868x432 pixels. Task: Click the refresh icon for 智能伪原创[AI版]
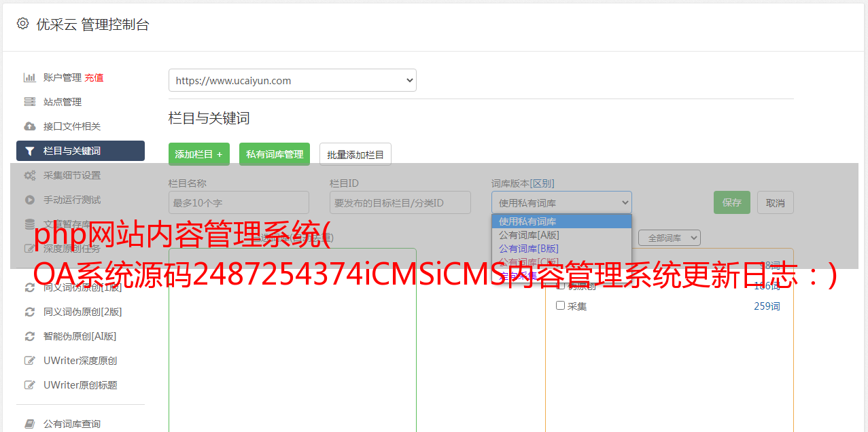click(x=30, y=336)
